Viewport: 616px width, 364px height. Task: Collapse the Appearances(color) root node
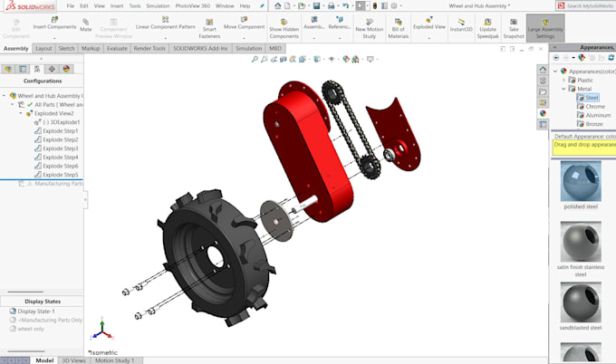tap(555, 71)
